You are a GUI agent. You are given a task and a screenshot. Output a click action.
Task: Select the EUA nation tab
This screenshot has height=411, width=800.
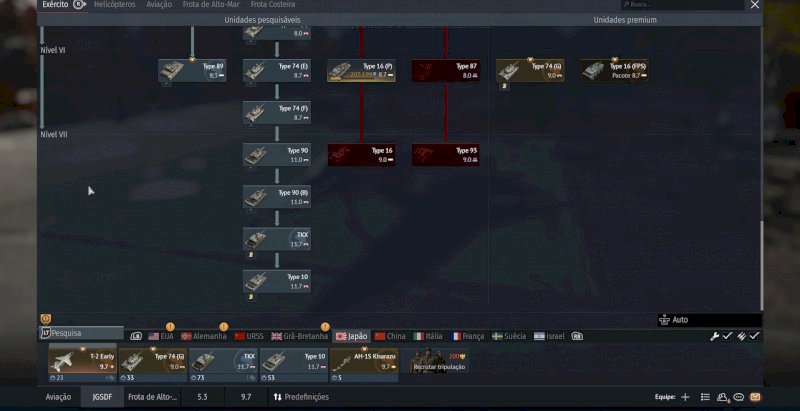click(161, 337)
